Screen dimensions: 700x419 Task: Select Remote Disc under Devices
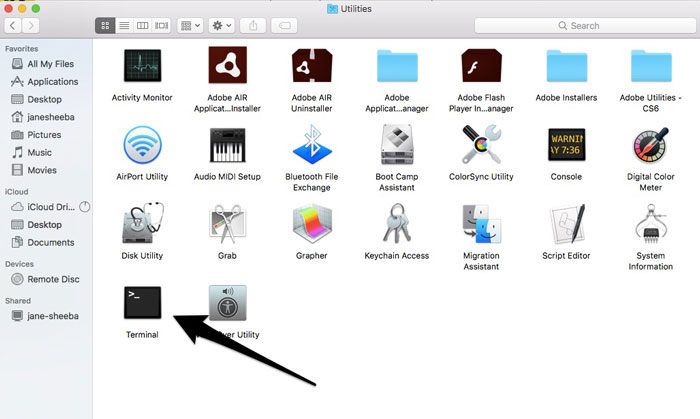(50, 280)
